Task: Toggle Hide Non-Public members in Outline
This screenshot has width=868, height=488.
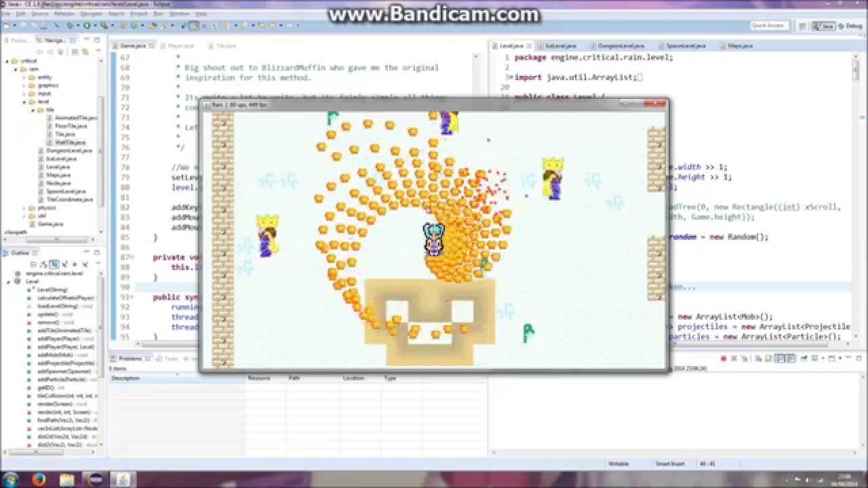Action: pos(75,264)
